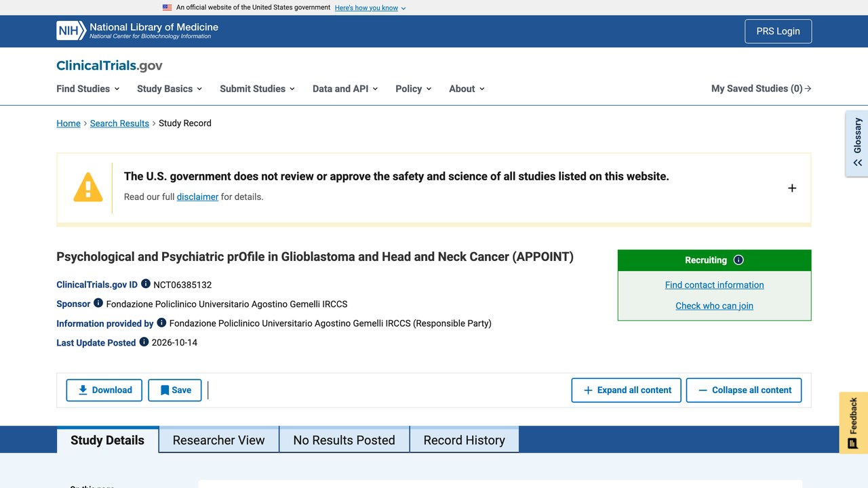The width and height of the screenshot is (868, 488).
Task: Switch to the Study Details tab
Action: click(x=108, y=440)
